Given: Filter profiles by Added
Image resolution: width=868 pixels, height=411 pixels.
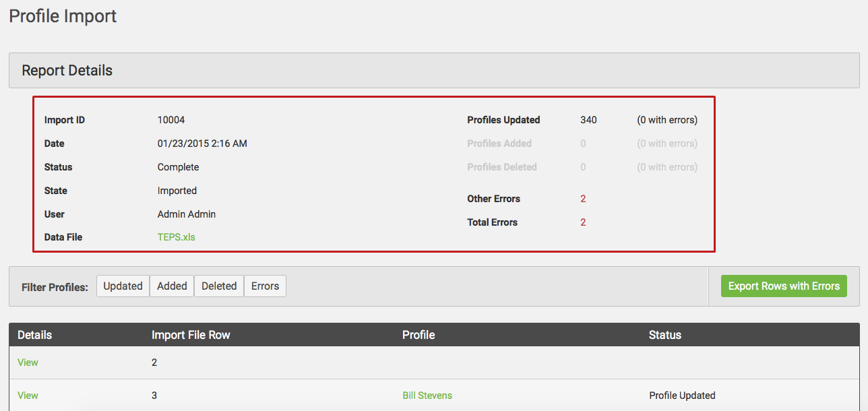Looking at the screenshot, I should point(172,286).
